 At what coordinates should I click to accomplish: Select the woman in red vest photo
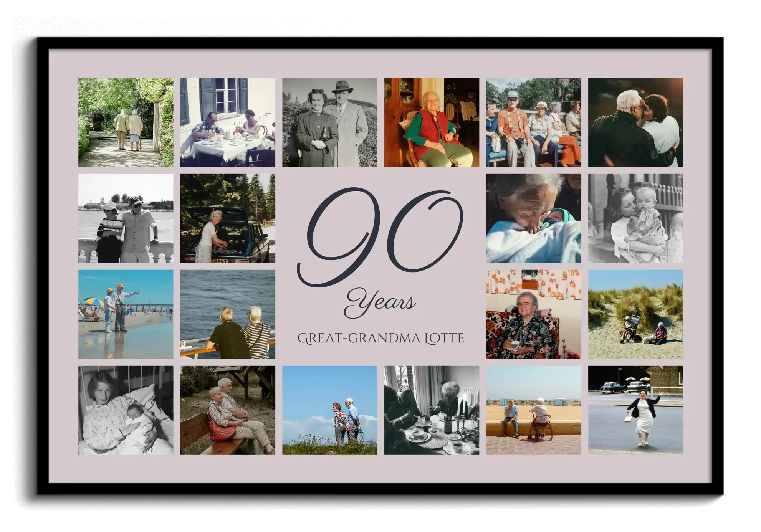(x=432, y=122)
